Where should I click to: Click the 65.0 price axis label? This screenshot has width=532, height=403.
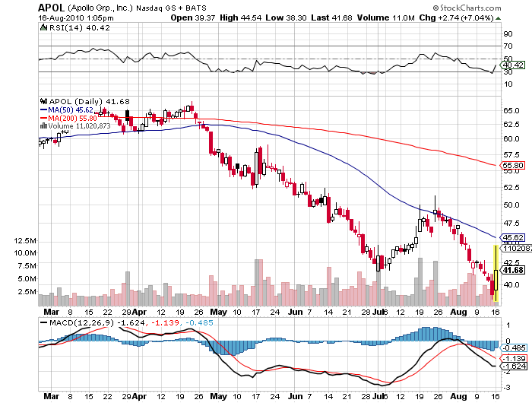pyautogui.click(x=511, y=111)
